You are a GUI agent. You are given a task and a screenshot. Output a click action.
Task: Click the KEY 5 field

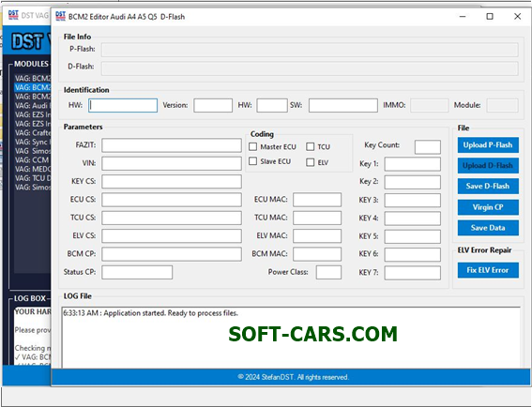(413, 236)
